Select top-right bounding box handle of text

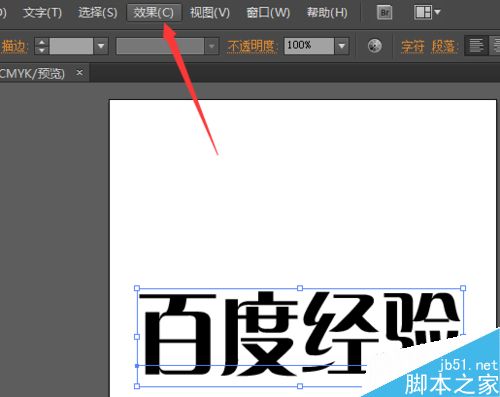pos(463,288)
